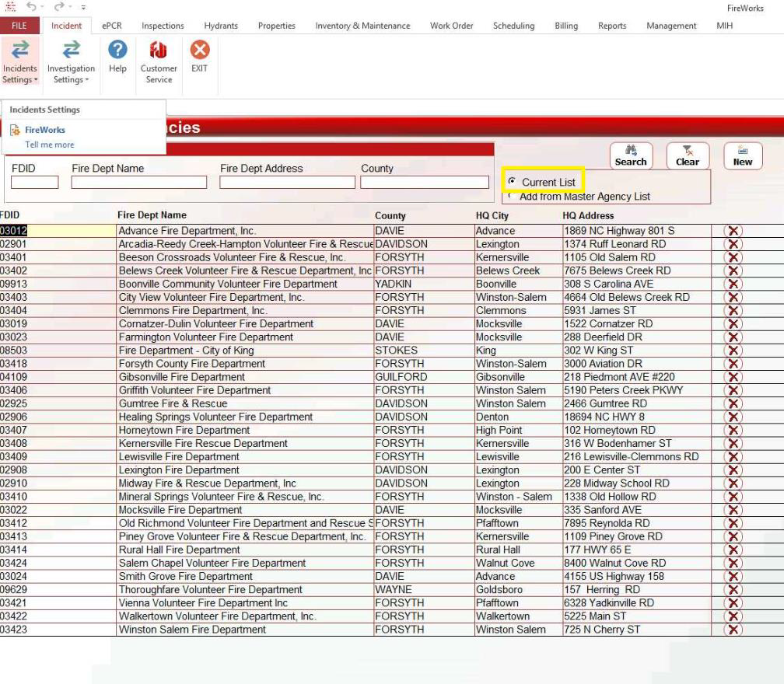
Task: Delete Midway Fire & Rescue Department row
Action: click(x=733, y=483)
